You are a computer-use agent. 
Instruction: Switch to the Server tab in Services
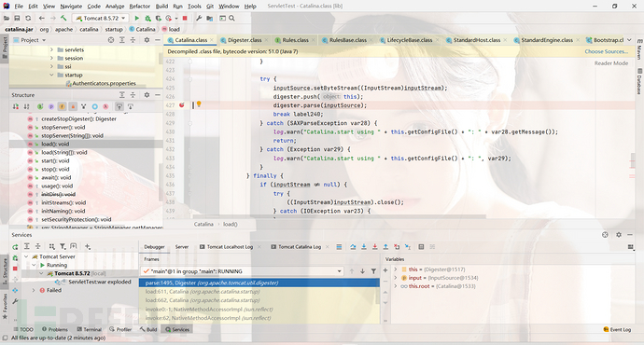click(x=182, y=247)
